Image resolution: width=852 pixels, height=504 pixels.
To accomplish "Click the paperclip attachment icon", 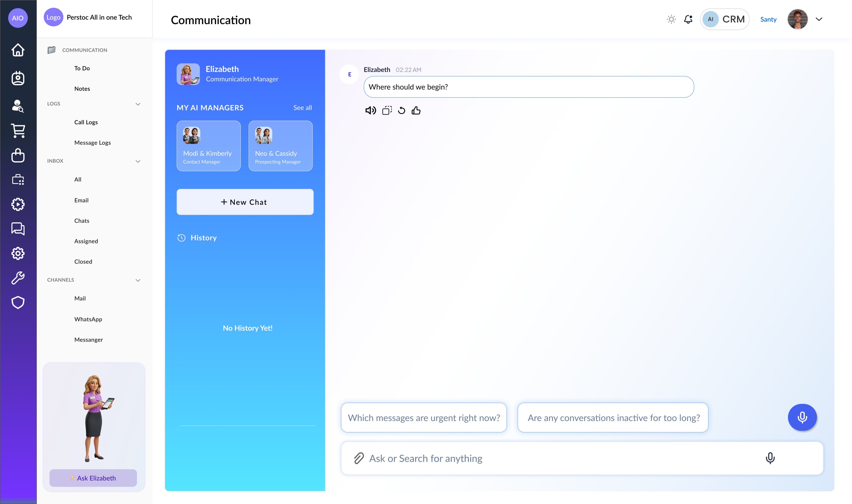I will point(359,458).
